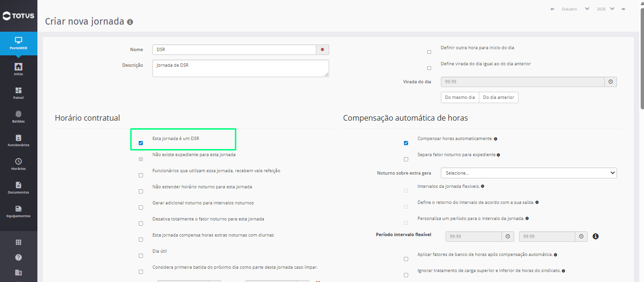This screenshot has height=282, width=644.
Task: Click Compensação automática de horas heading
Action: click(x=405, y=118)
